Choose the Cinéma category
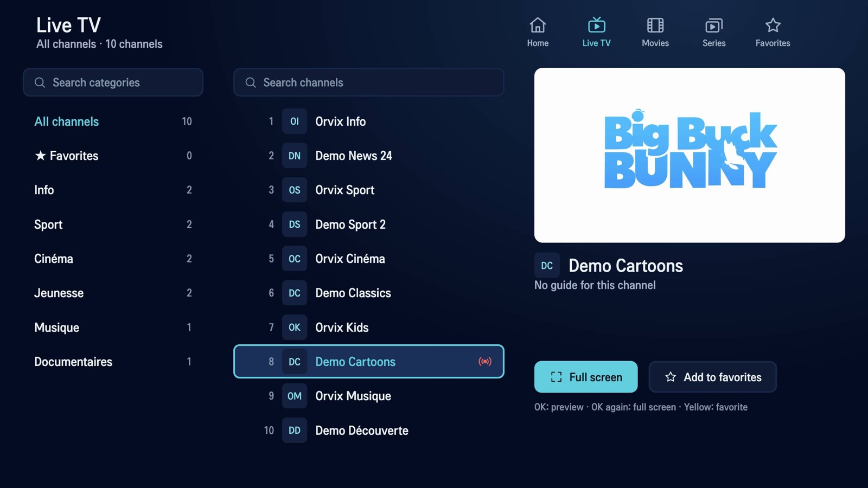The width and height of the screenshot is (868, 488). click(113, 259)
